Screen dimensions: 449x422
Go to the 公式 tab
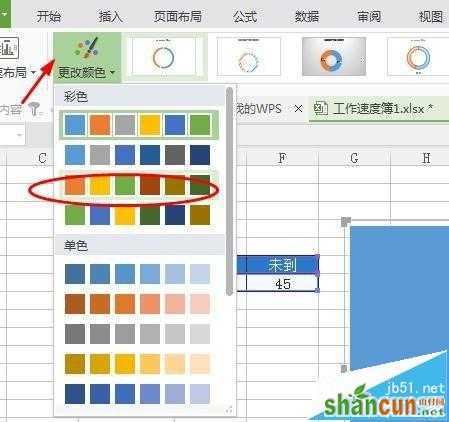[x=245, y=16]
